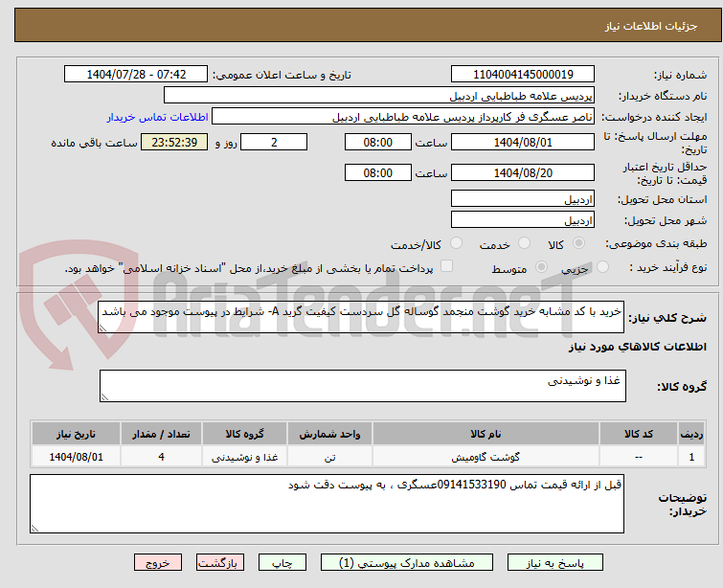Screen dimensions: 723x588
Task: Open مشاهده مدارک پیوستی (1) button
Action: [x=407, y=563]
